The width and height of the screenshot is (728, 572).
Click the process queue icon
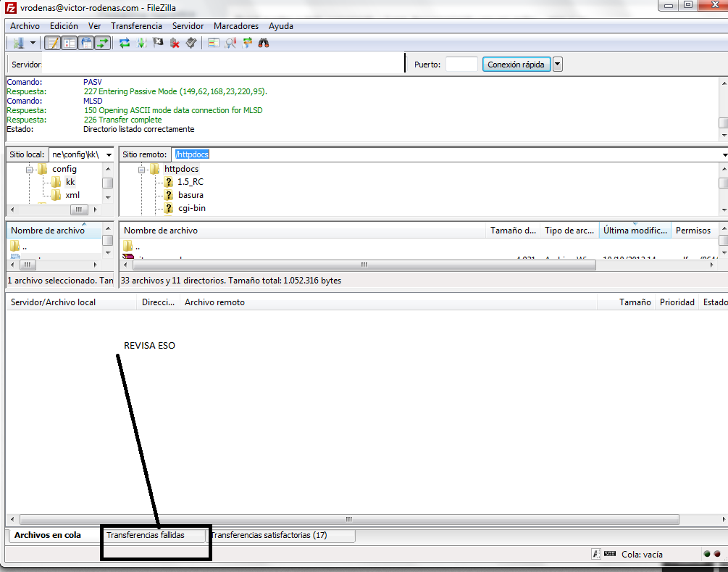click(141, 43)
